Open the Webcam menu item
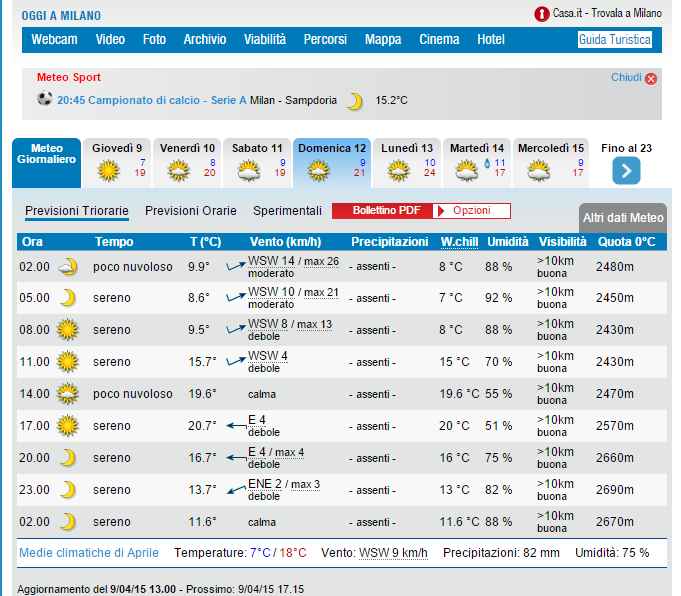 tap(55, 40)
